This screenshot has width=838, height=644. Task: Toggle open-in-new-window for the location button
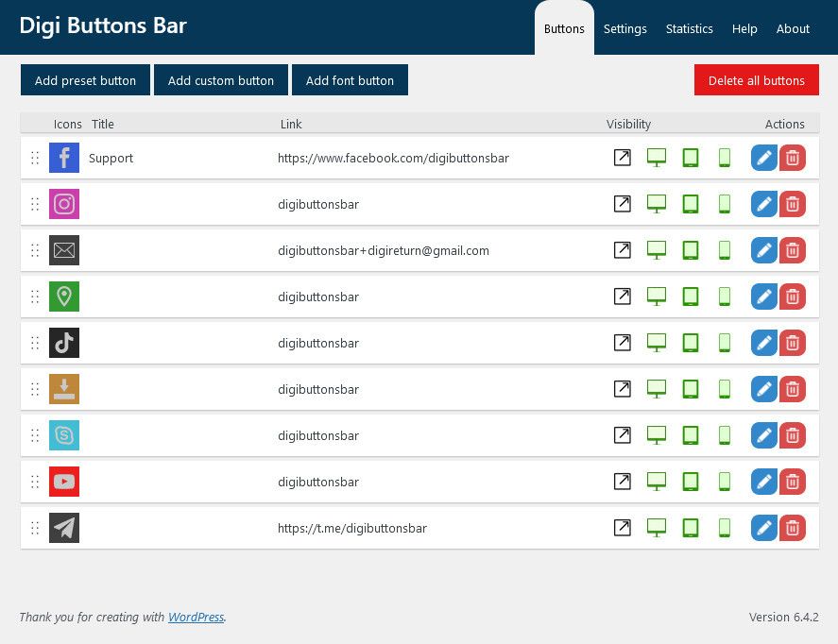[622, 297]
